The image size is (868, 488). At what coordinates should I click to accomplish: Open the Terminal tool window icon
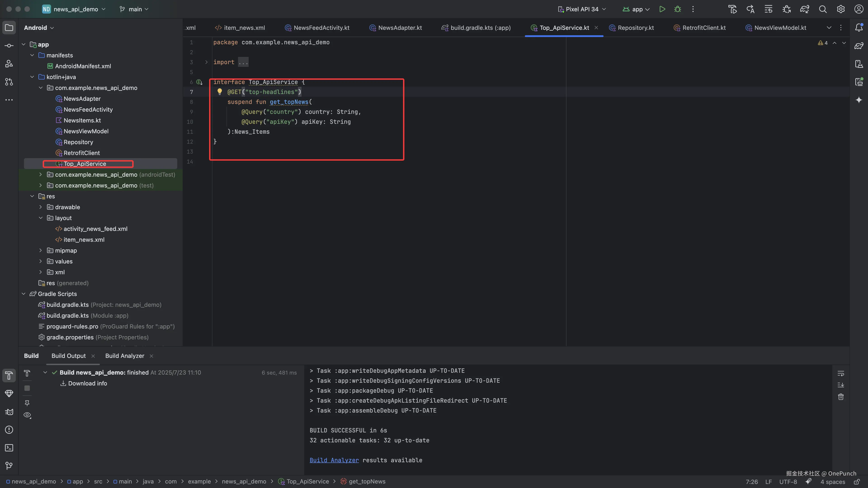tap(9, 448)
